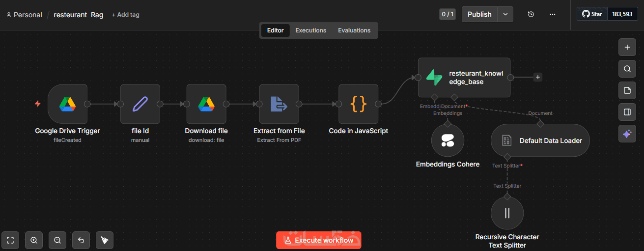Click Execute workflow button

tap(319, 240)
